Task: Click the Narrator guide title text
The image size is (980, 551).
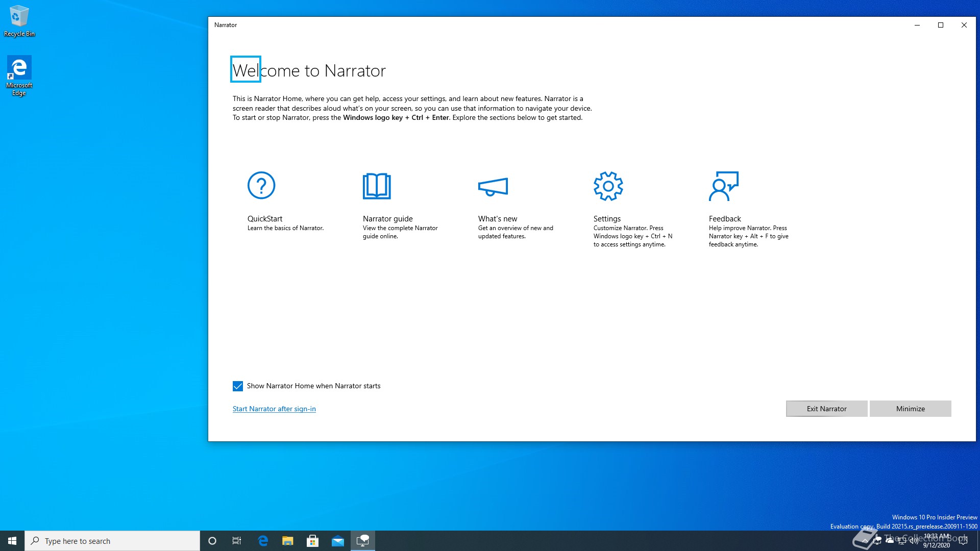Action: click(388, 218)
